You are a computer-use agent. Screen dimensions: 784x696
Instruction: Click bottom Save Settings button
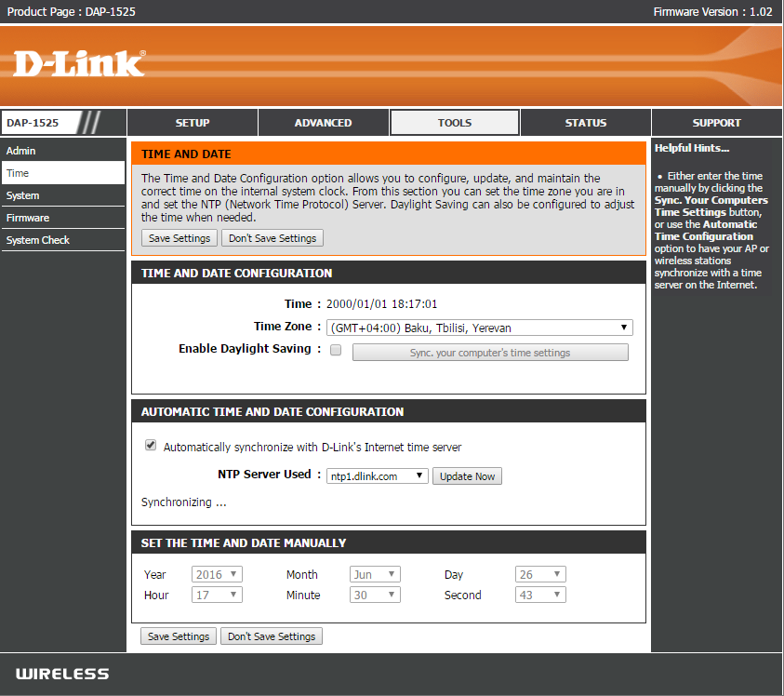click(x=179, y=636)
